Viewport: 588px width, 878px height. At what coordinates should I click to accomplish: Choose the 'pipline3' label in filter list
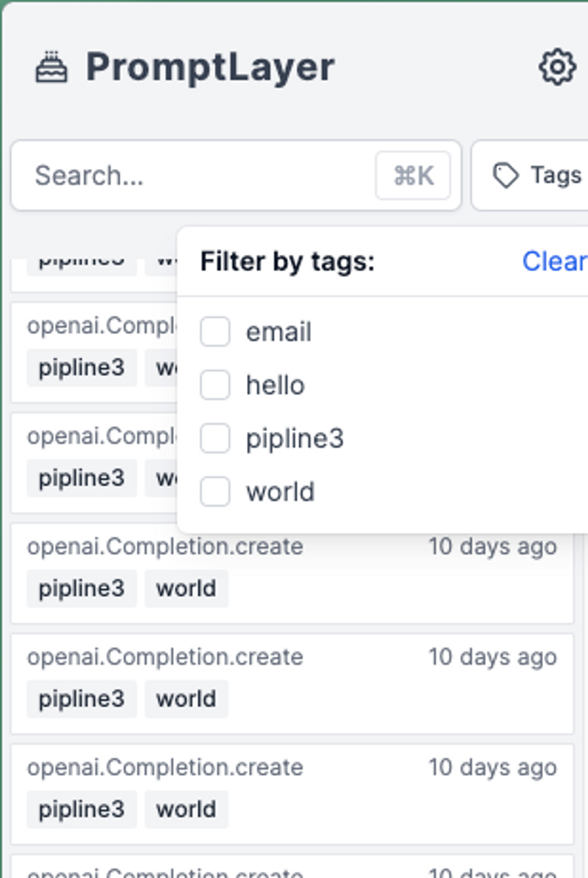coord(295,439)
